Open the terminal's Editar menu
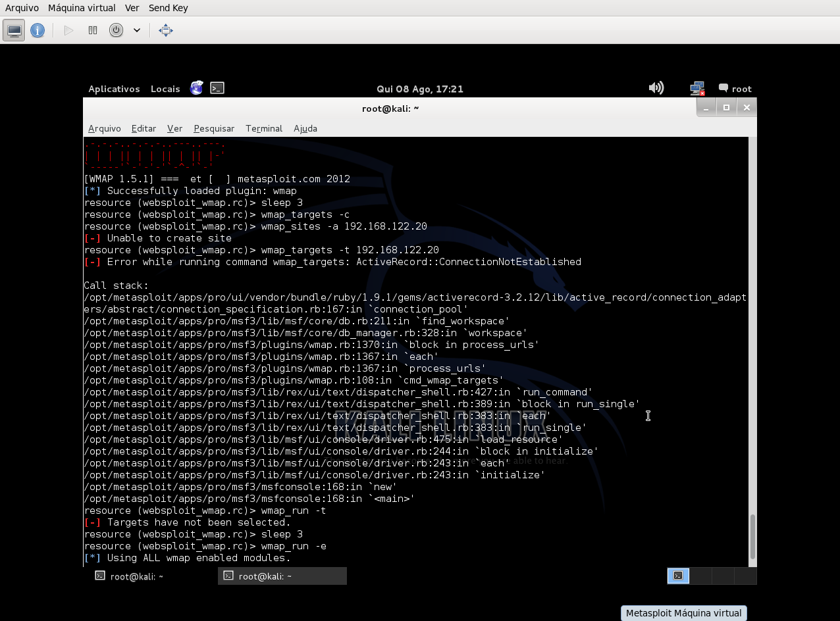 144,128
